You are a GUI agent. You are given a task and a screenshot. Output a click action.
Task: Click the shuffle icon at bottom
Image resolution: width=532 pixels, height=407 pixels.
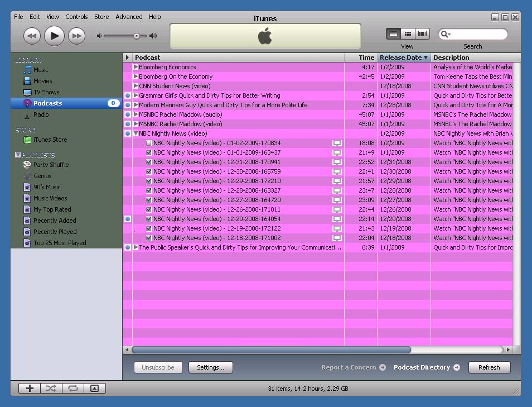51,389
